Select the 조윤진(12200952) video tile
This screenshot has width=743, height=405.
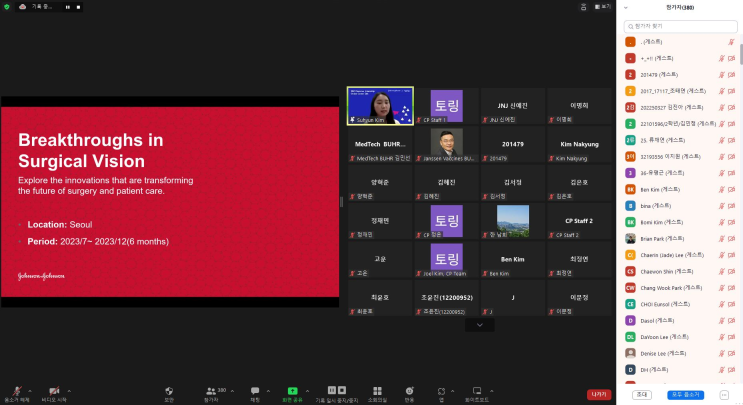[446, 298]
